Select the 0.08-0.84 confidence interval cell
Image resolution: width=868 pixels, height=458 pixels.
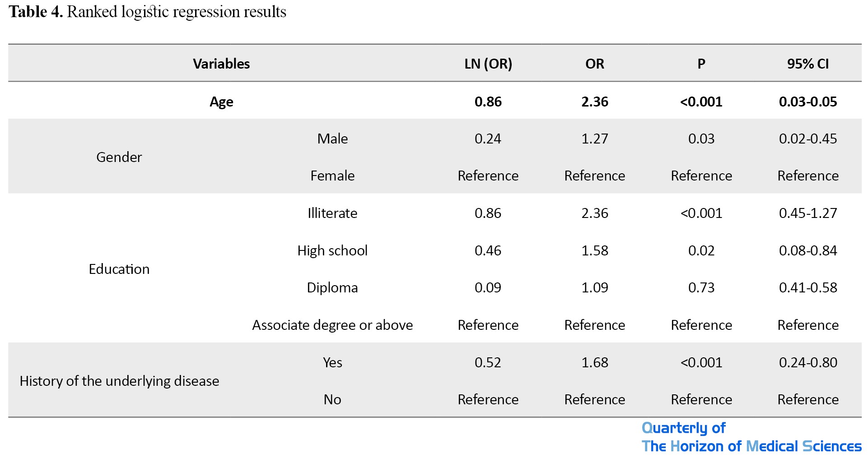pyautogui.click(x=807, y=250)
